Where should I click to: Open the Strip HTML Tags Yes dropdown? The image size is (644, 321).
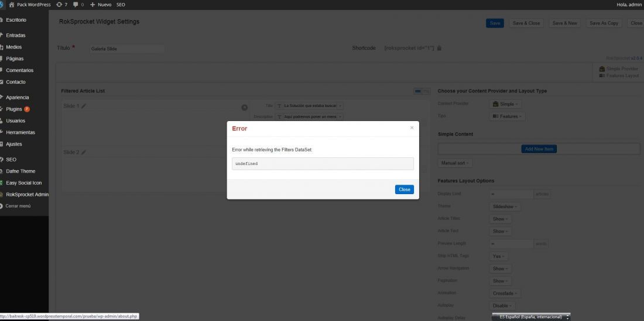pos(499,256)
